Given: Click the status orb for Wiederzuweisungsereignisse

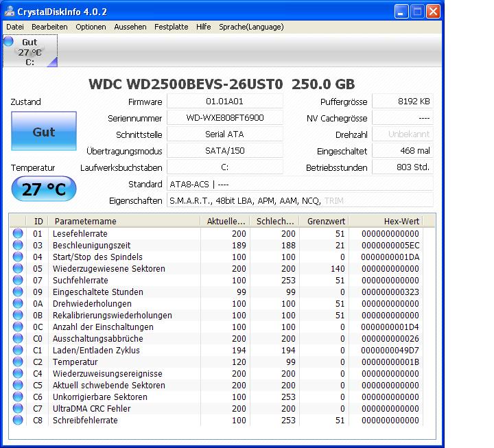Looking at the screenshot, I should (x=18, y=373).
